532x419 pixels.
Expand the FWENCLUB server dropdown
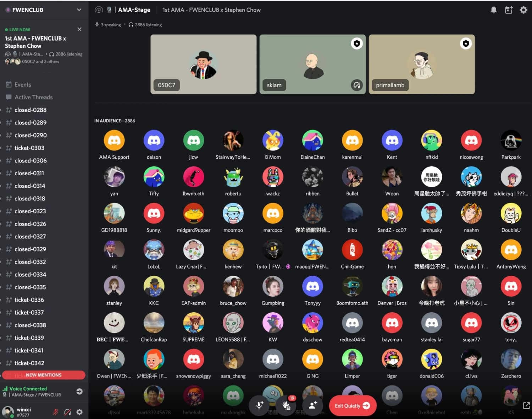click(79, 10)
